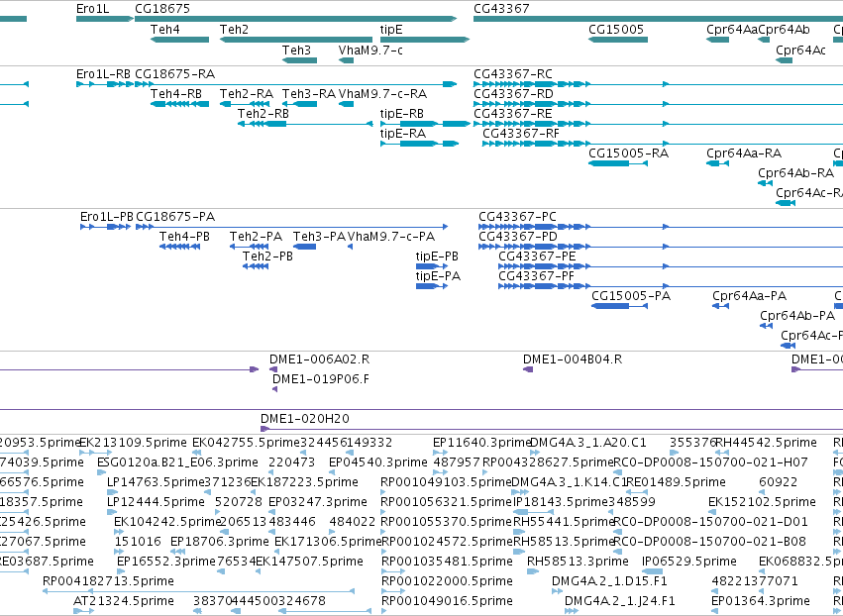This screenshot has width=843, height=616.
Task: Select transcript CG18675-RA label
Action: (x=175, y=74)
